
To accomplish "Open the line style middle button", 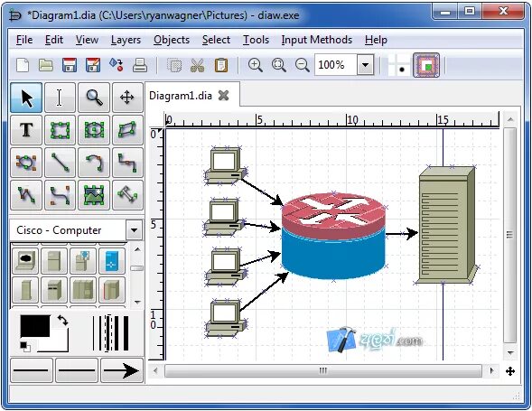I will point(77,370).
